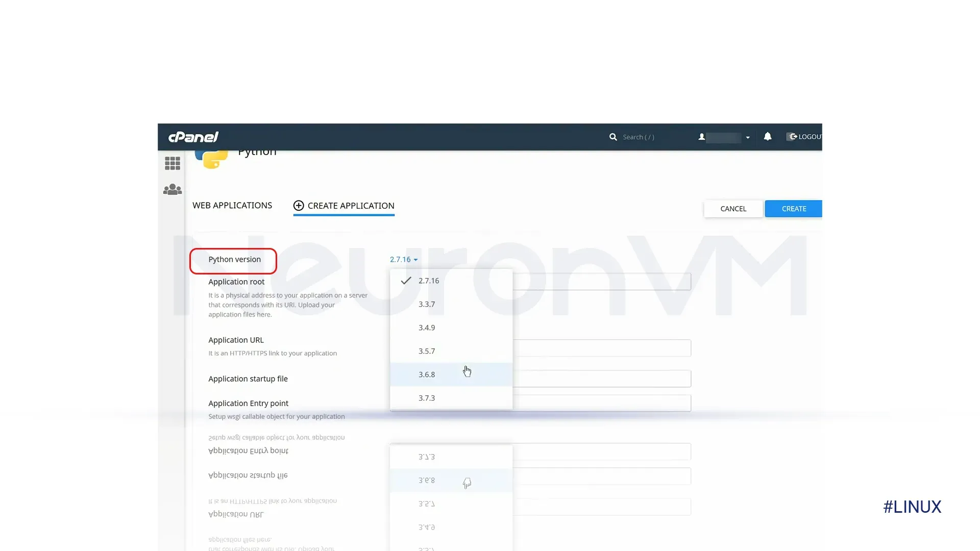The image size is (980, 551).
Task: Click the CANCEL button
Action: [733, 209]
